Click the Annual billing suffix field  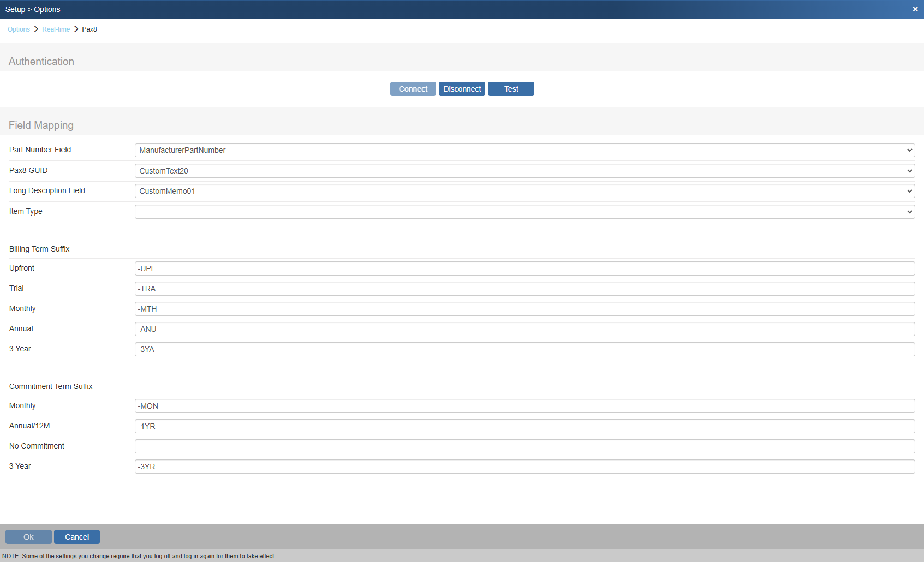click(x=524, y=329)
